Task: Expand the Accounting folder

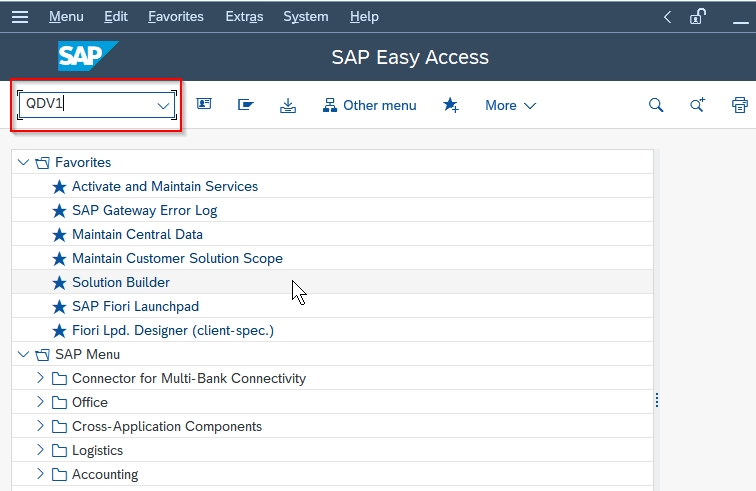Action: click(x=40, y=474)
